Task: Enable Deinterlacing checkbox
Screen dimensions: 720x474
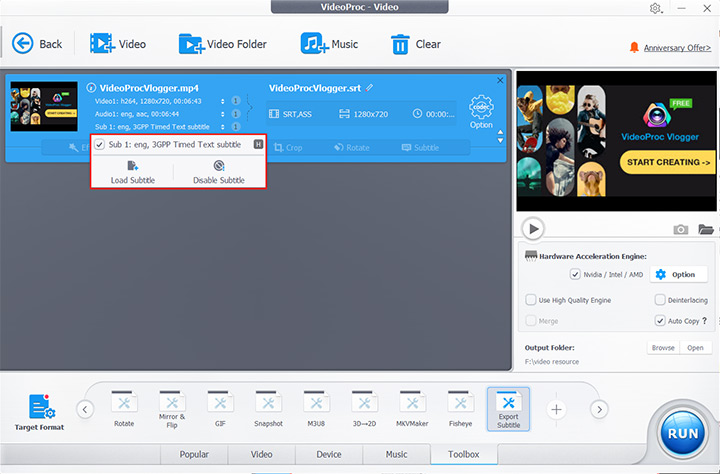Action: tap(660, 300)
